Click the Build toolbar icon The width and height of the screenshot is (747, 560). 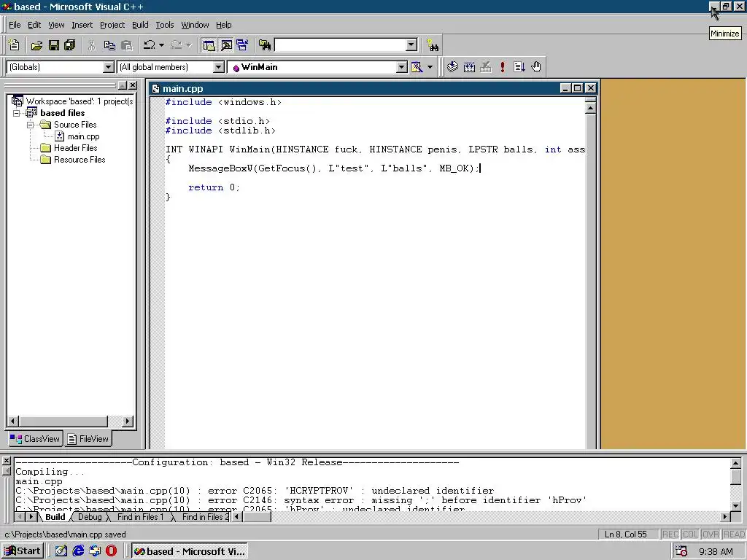tap(469, 67)
